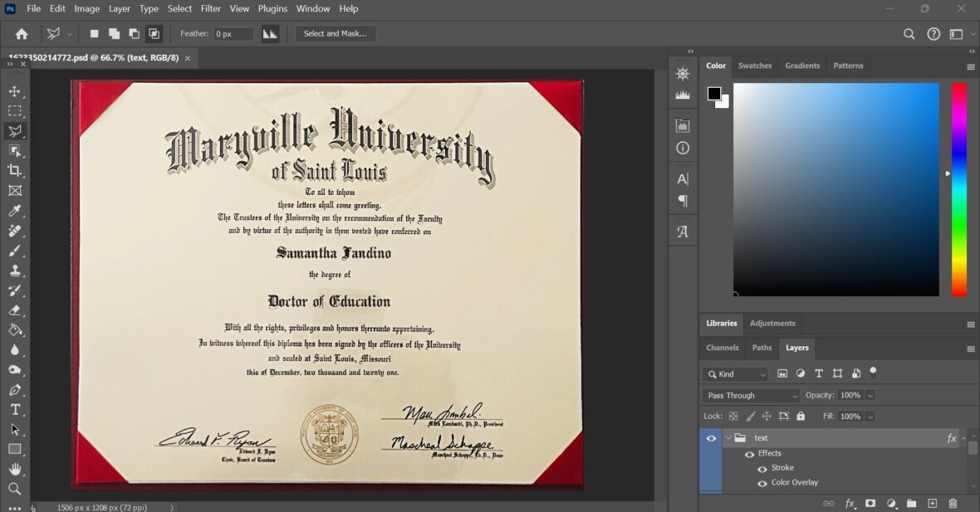Delete the layer using the trash icon
The height and width of the screenshot is (512, 980).
click(x=952, y=503)
